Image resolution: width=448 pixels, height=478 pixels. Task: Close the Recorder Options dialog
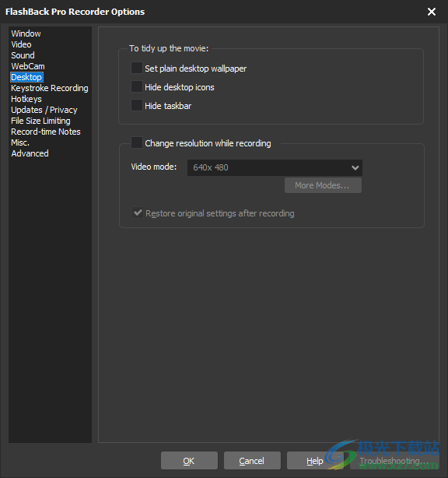432,12
